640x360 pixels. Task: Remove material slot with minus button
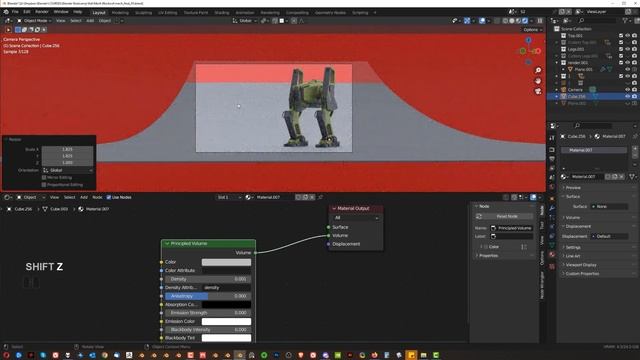635,156
